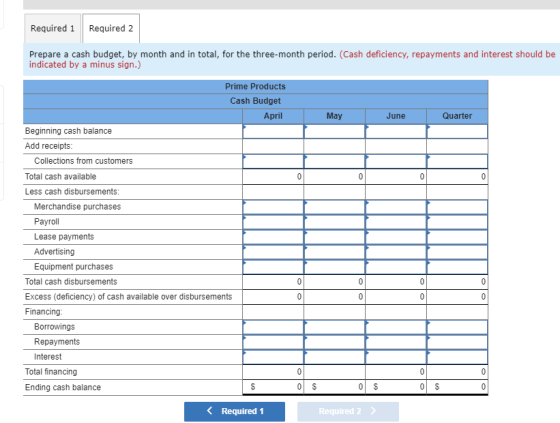
Task: Select the Quarter Advertising cell
Action: click(458, 252)
